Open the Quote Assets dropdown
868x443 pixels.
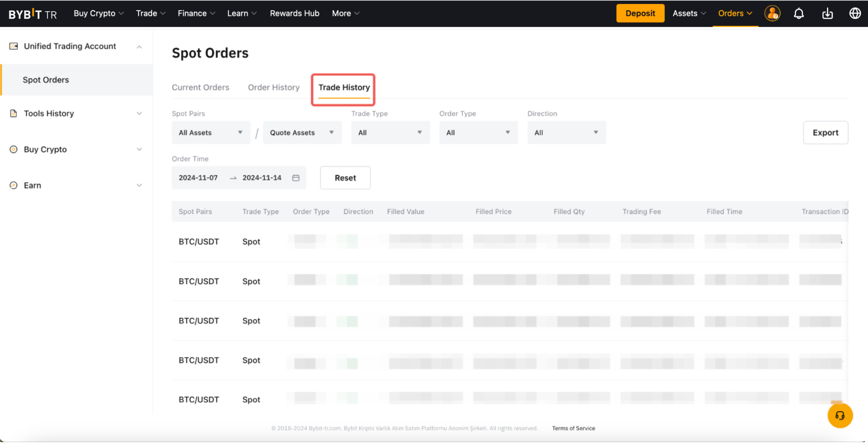tap(302, 132)
